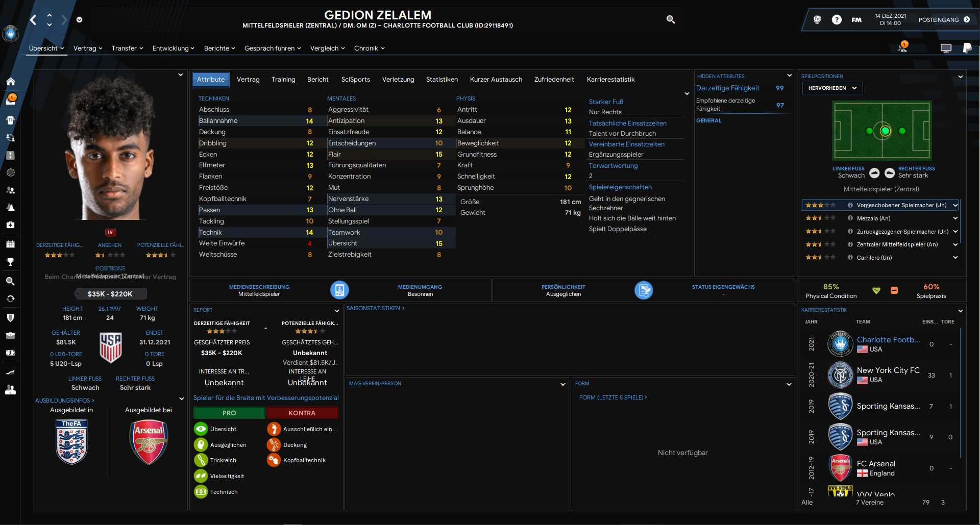Open the Chronik menu
980x525 pixels.
coord(370,48)
